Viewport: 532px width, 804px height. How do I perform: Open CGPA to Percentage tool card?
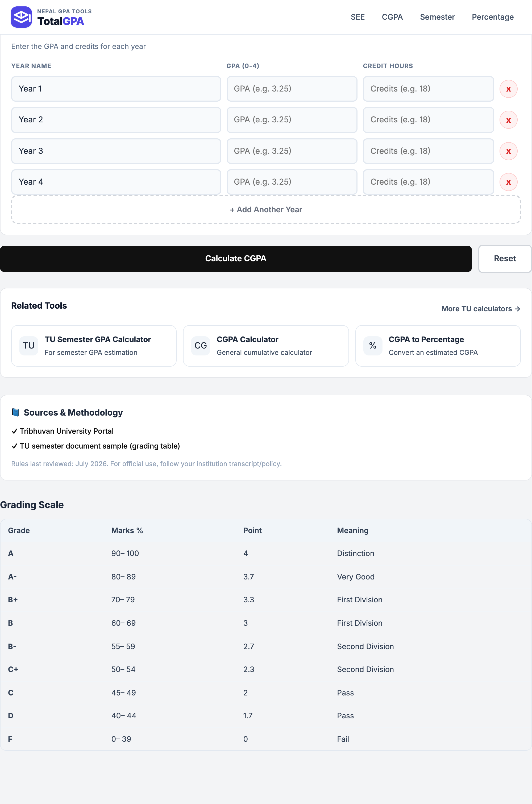(x=438, y=346)
